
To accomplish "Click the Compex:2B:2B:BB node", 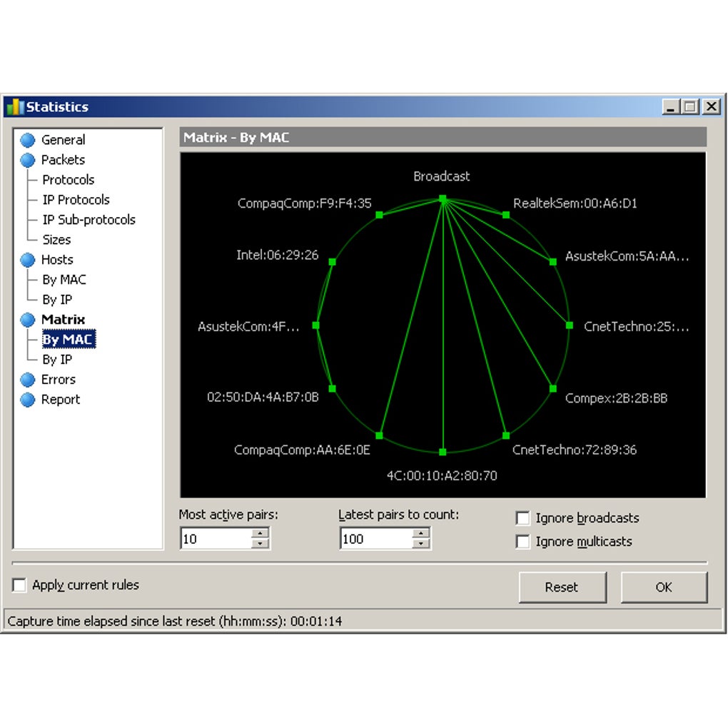I will click(x=553, y=388).
